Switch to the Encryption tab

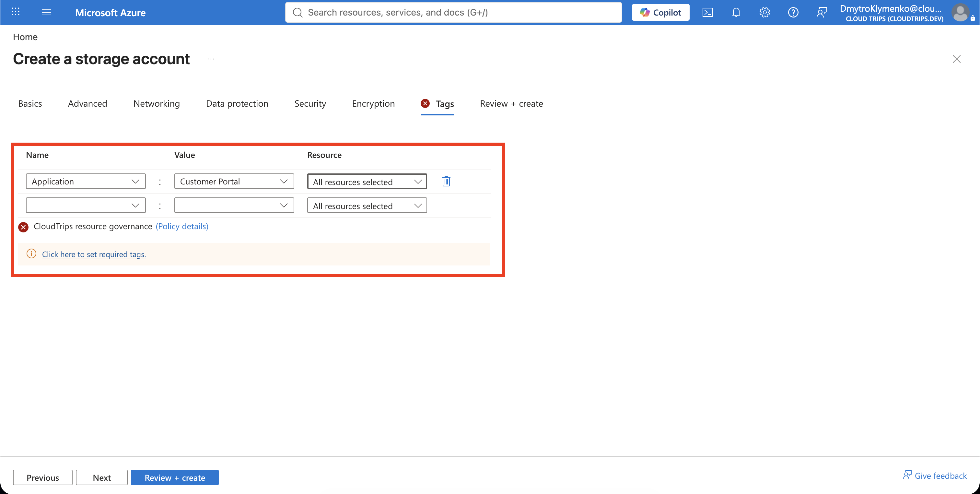pos(373,103)
